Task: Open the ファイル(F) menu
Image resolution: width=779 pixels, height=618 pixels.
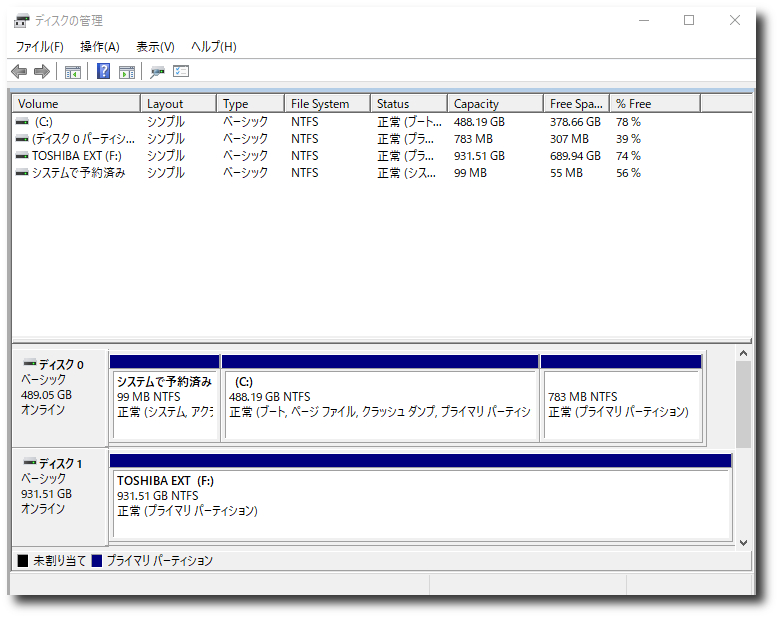Action: (39, 47)
